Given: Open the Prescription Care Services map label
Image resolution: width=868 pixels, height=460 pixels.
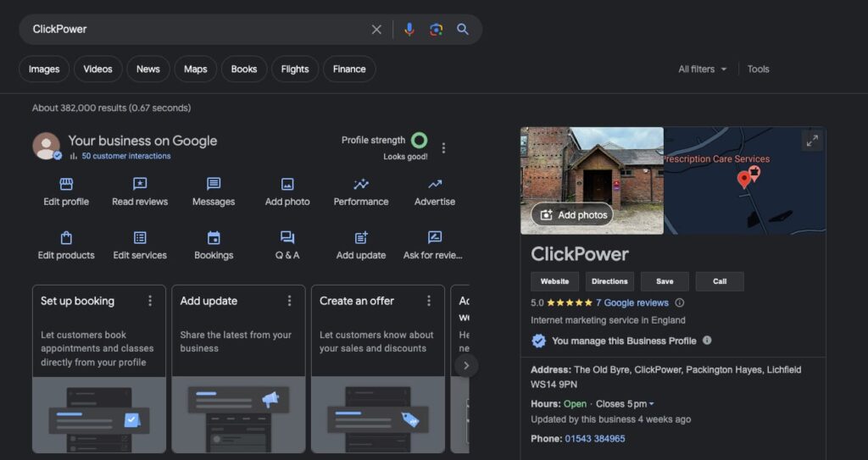Looking at the screenshot, I should click(717, 159).
